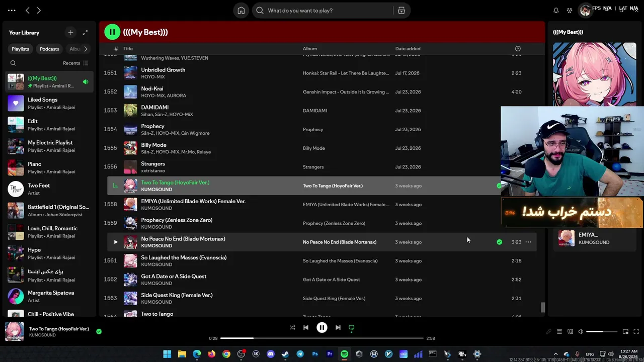The image size is (644, 362).
Task: Open more options for No Peace No End
Action: pyautogui.click(x=528, y=242)
